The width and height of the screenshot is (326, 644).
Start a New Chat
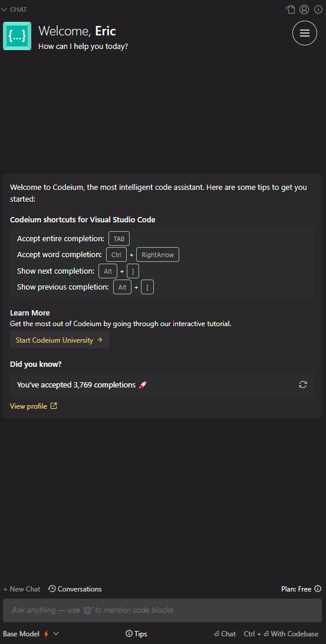coord(22,589)
